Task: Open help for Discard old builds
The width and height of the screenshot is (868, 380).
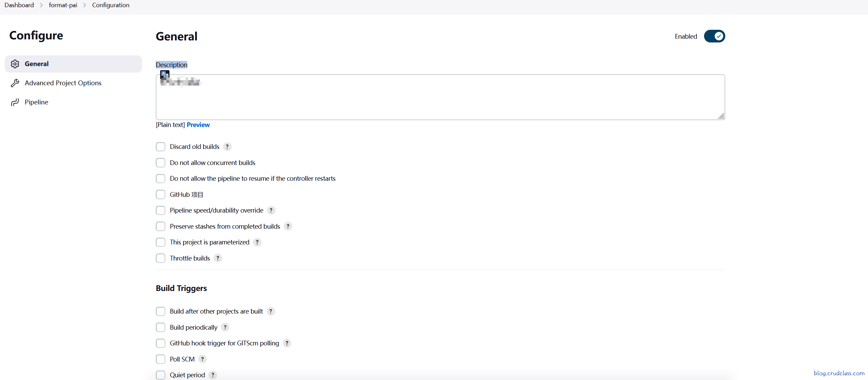Action: (x=227, y=147)
